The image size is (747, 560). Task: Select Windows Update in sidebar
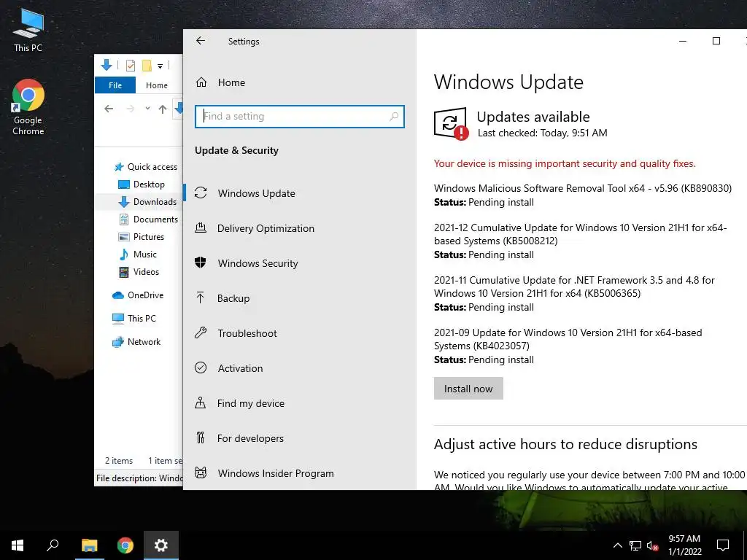click(299, 193)
